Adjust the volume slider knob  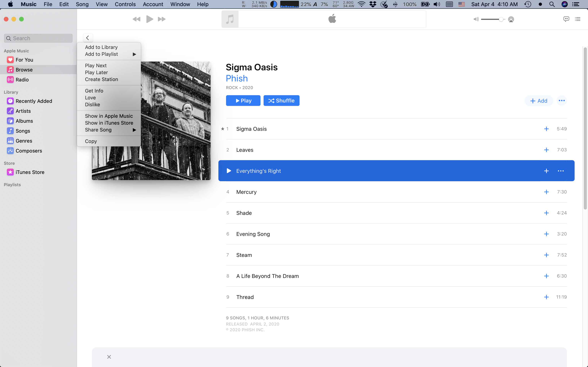[501, 19]
